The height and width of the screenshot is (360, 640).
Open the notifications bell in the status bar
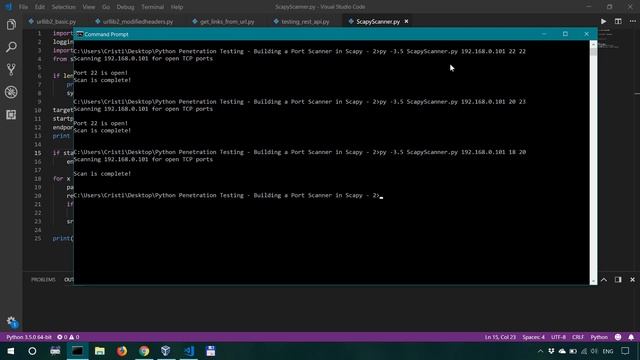[x=631, y=337]
